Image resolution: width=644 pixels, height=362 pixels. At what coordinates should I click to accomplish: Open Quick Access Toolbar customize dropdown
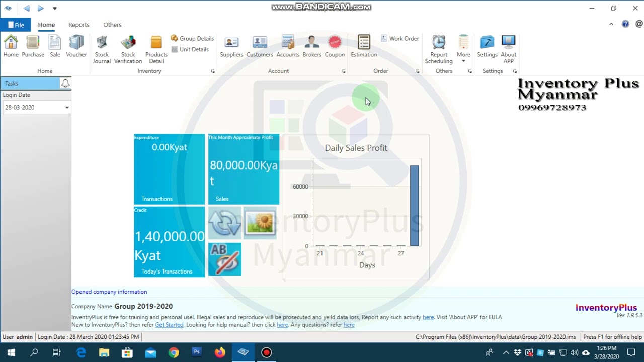coord(55,8)
